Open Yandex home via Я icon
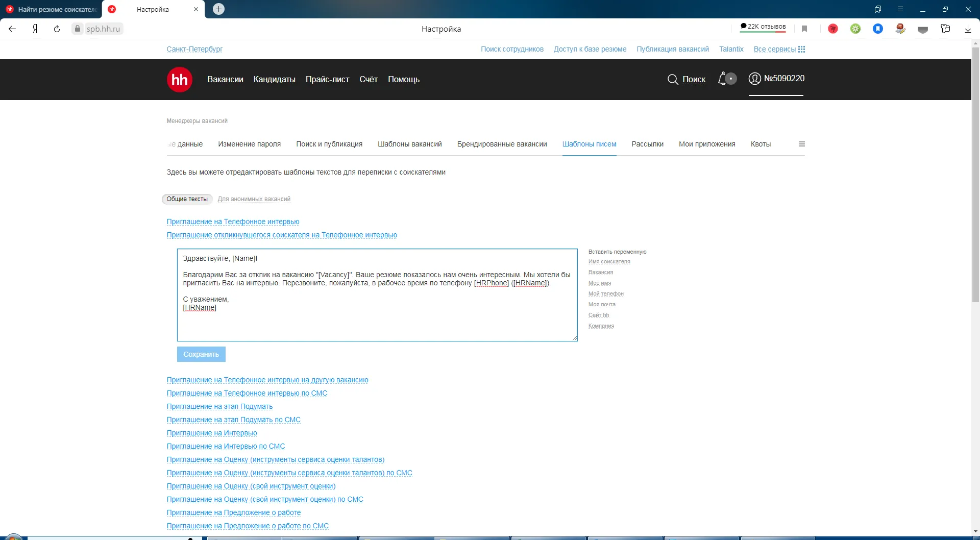The image size is (980, 540). coord(35,29)
